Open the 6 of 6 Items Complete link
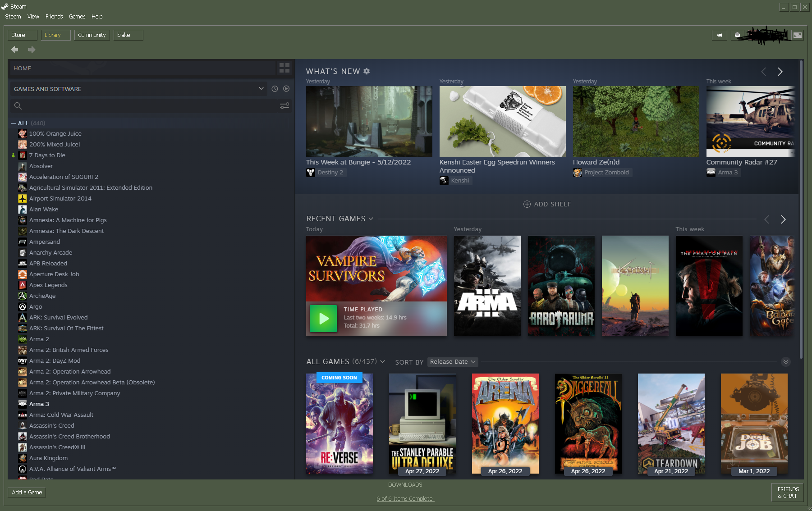The image size is (812, 511). pos(405,499)
